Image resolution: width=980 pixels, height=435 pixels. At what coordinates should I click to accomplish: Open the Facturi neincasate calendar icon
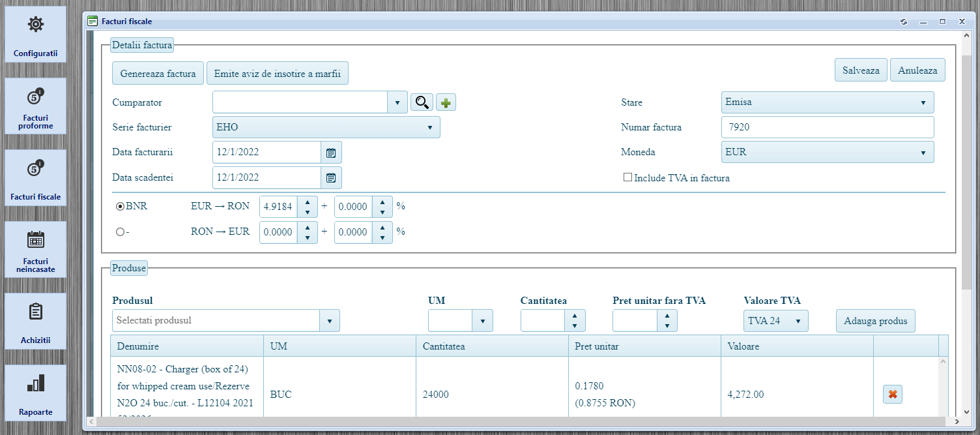tap(35, 240)
